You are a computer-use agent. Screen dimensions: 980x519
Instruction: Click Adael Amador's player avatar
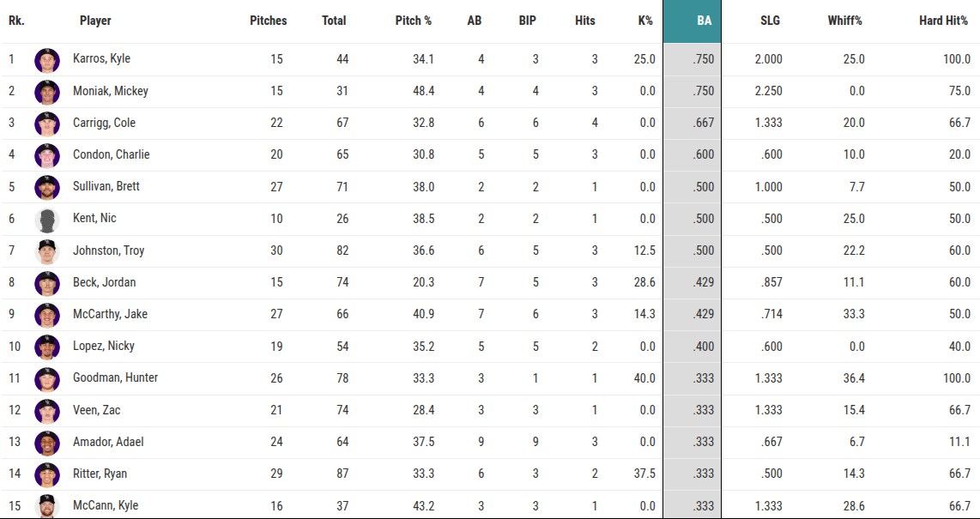tap(46, 442)
